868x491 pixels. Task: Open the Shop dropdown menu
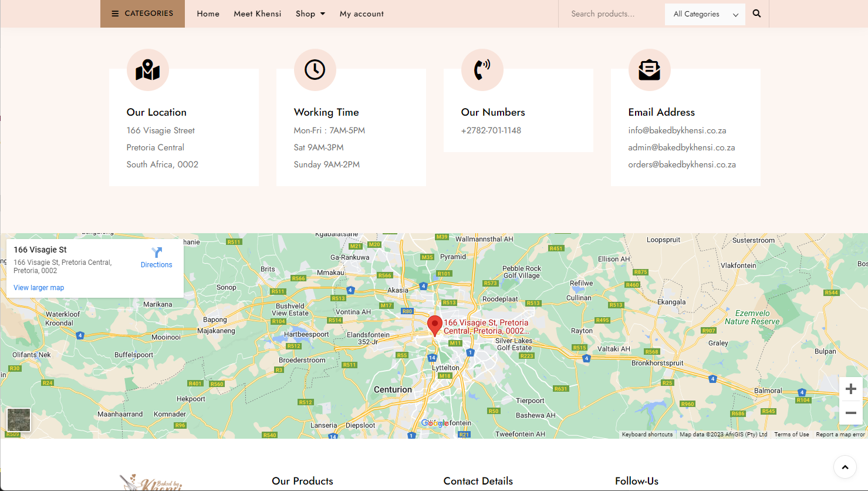pyautogui.click(x=310, y=14)
